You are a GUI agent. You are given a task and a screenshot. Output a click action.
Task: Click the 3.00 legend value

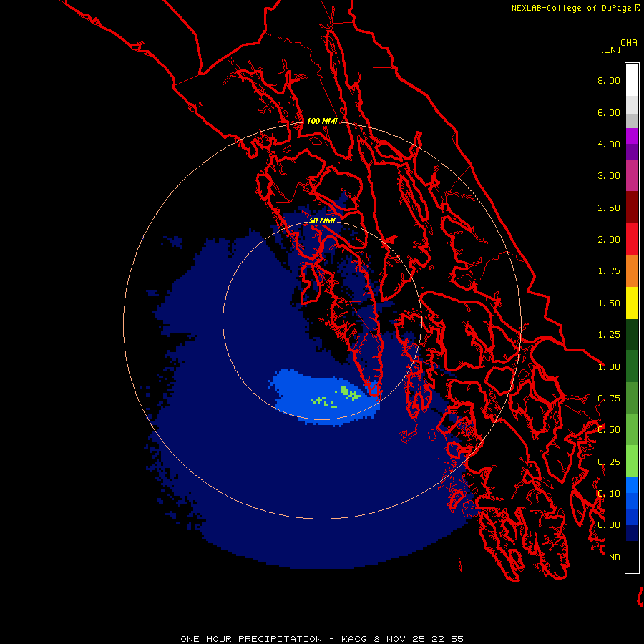pos(609,176)
